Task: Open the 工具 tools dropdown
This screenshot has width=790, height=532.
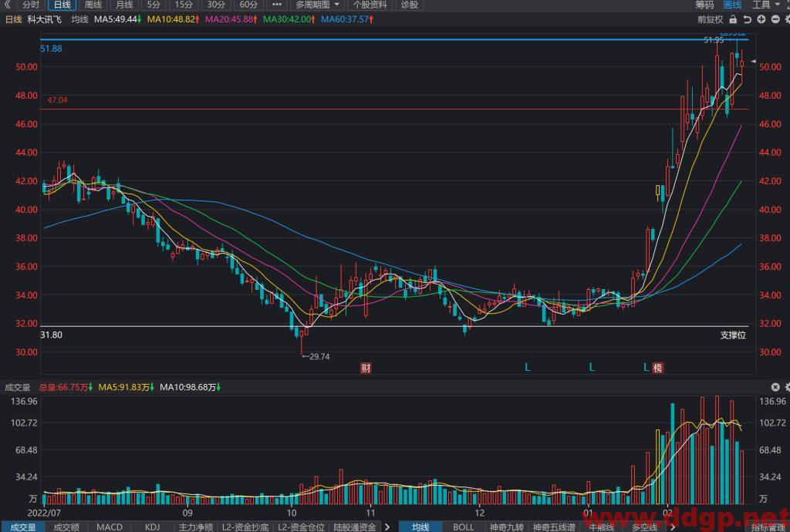Action: pyautogui.click(x=765, y=5)
